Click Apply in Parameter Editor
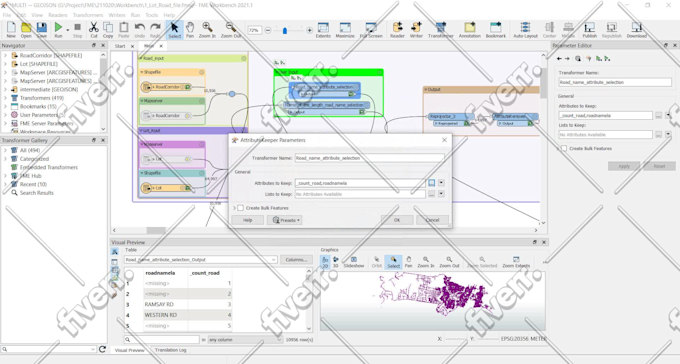 [624, 166]
